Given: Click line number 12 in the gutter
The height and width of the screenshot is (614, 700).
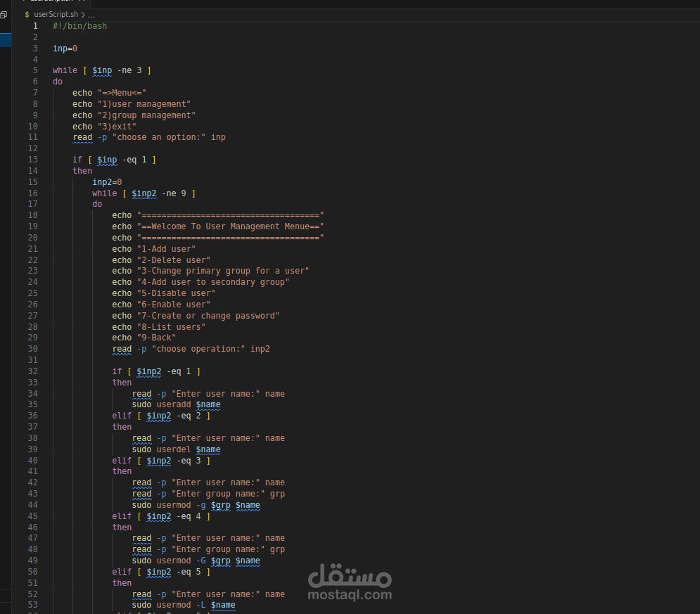Looking at the screenshot, I should point(33,148).
